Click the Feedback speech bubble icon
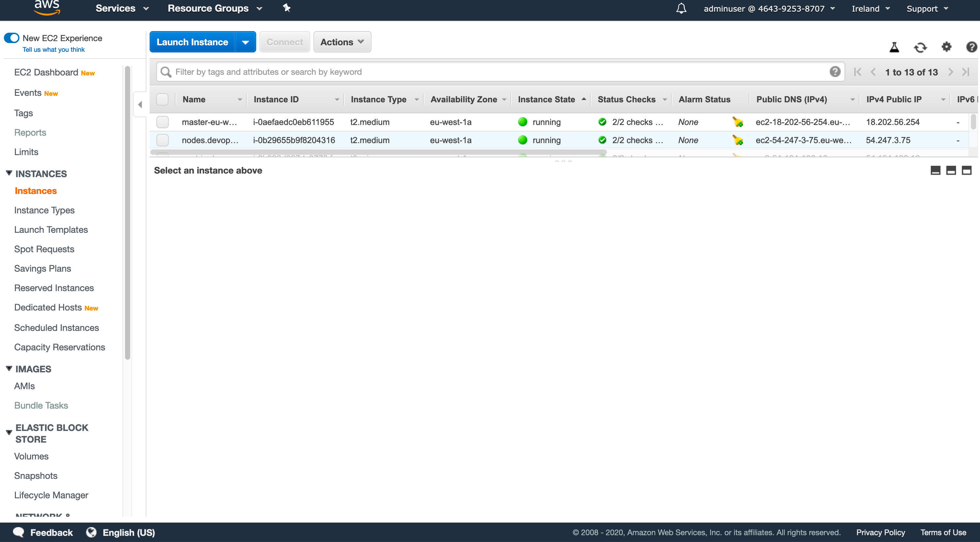 click(19, 532)
